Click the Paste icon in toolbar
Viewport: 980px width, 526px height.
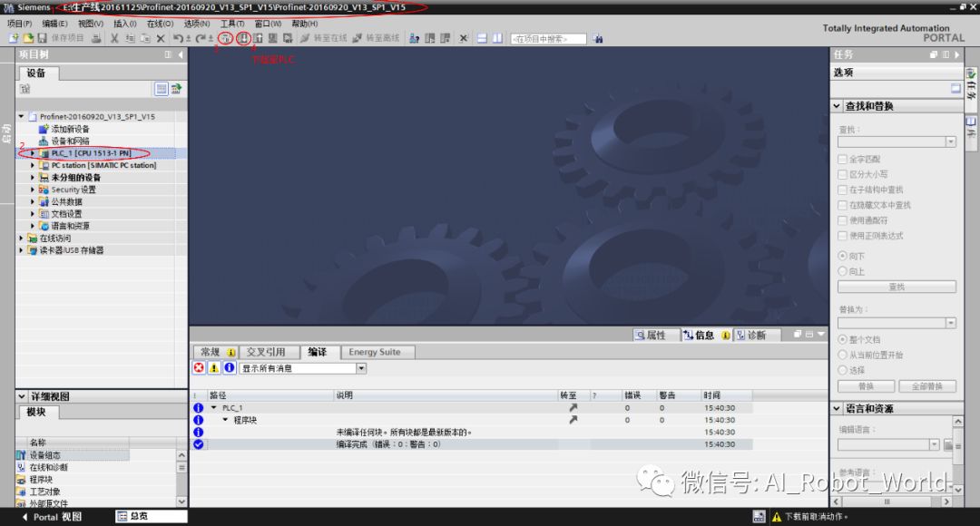(x=145, y=38)
